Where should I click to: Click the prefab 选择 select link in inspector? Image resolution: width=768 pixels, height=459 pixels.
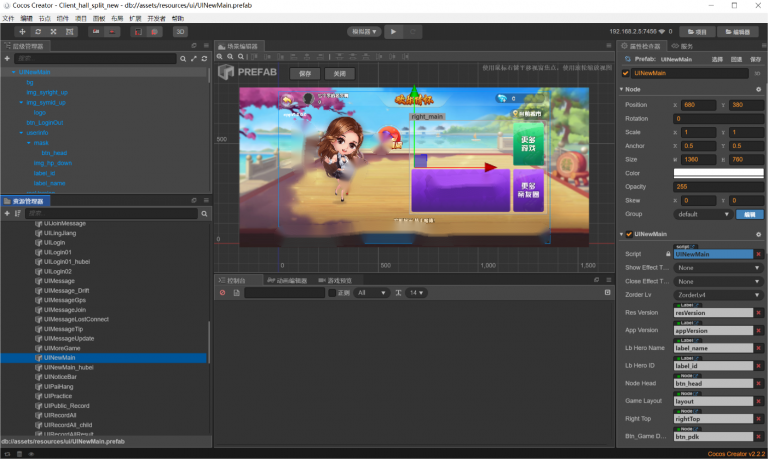pos(717,59)
